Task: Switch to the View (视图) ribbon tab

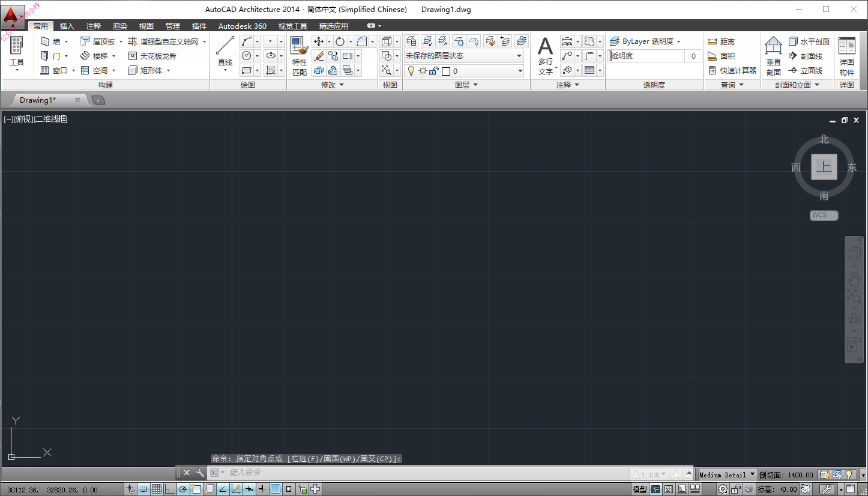Action: [146, 26]
